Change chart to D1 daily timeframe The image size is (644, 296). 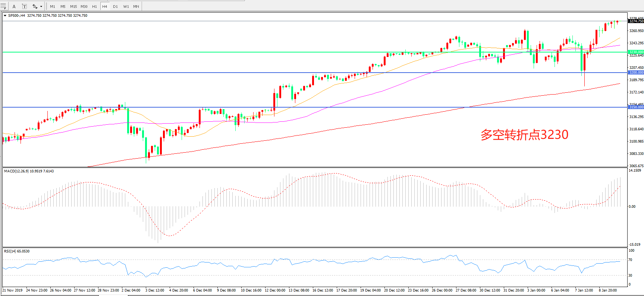click(115, 6)
